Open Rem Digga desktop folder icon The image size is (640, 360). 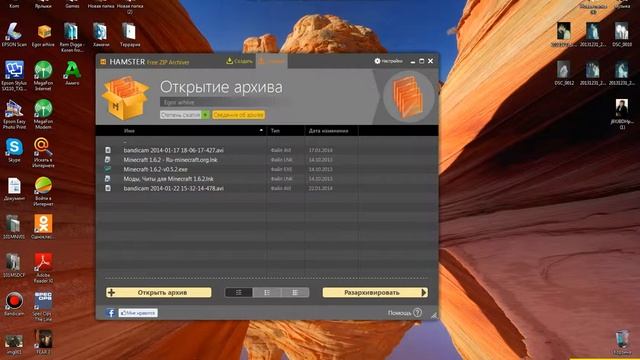point(72,38)
